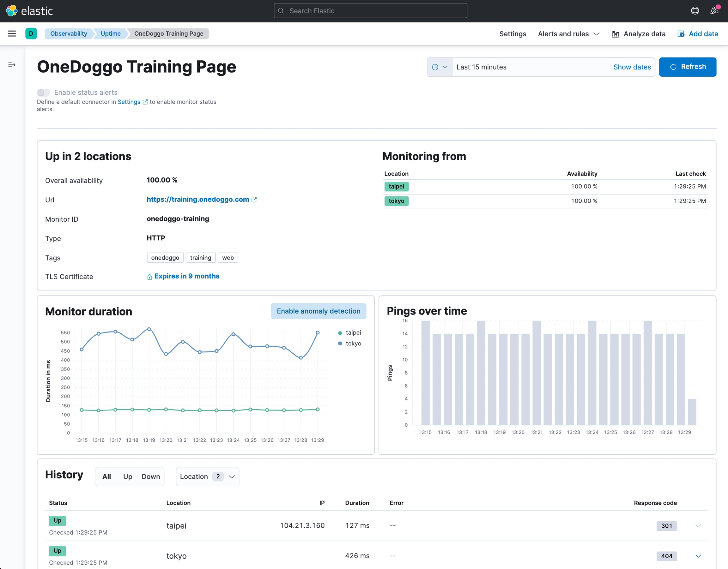Expand the Alerts and rules menu
This screenshot has height=569, width=728.
coord(569,34)
